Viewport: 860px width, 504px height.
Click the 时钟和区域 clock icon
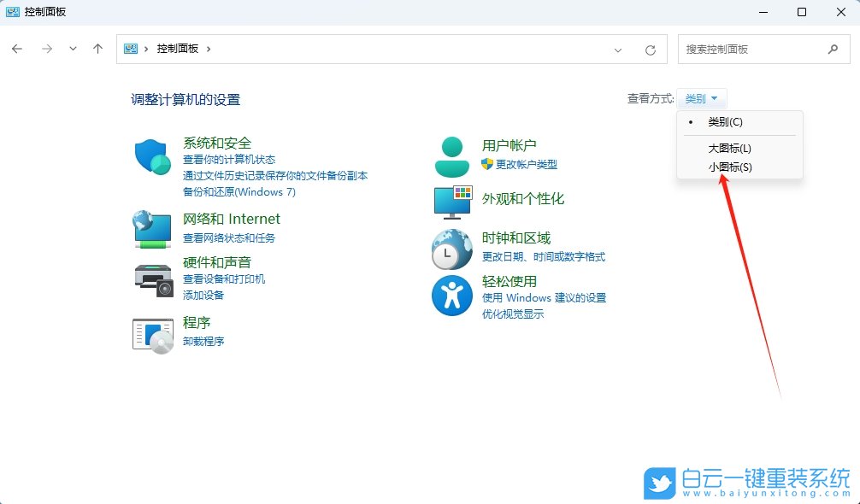pyautogui.click(x=451, y=249)
